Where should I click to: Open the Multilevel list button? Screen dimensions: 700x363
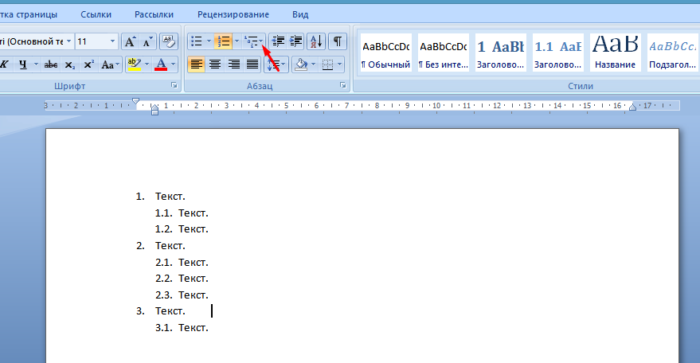tap(252, 42)
